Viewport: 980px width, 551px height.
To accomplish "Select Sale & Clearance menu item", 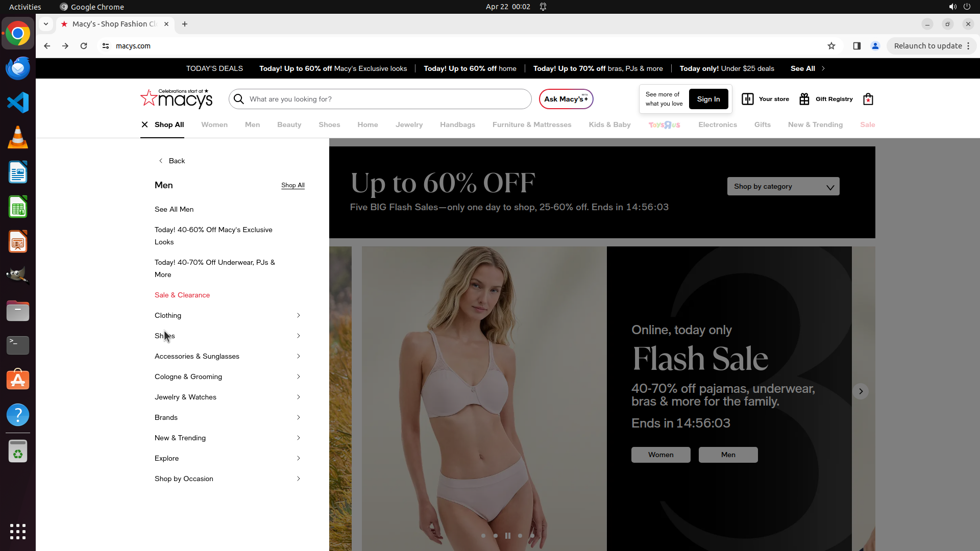I will pyautogui.click(x=182, y=295).
